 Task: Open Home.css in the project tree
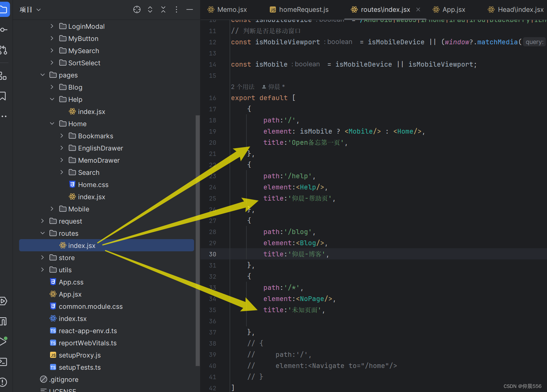tap(89, 185)
